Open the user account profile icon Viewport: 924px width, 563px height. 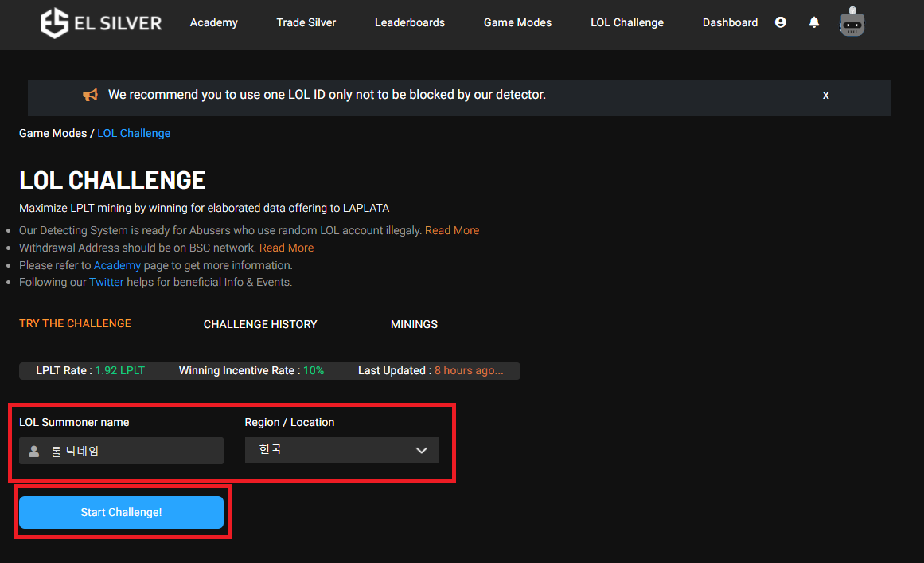click(x=780, y=22)
